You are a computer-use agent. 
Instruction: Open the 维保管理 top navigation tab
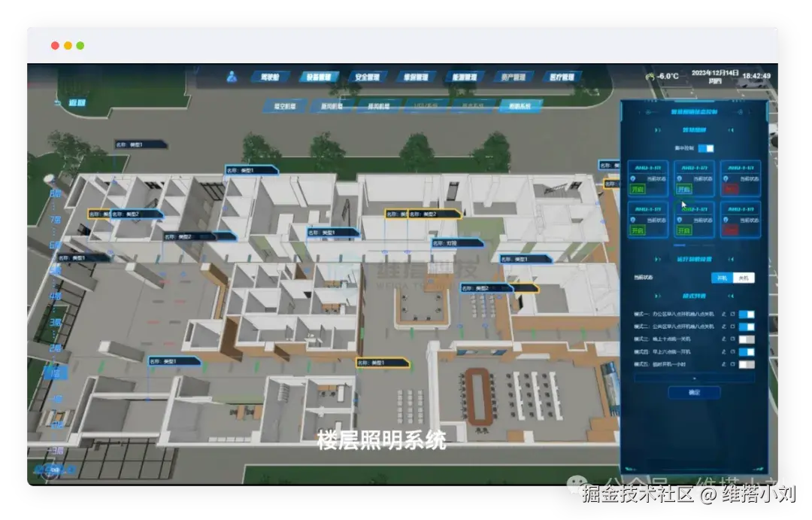point(416,78)
